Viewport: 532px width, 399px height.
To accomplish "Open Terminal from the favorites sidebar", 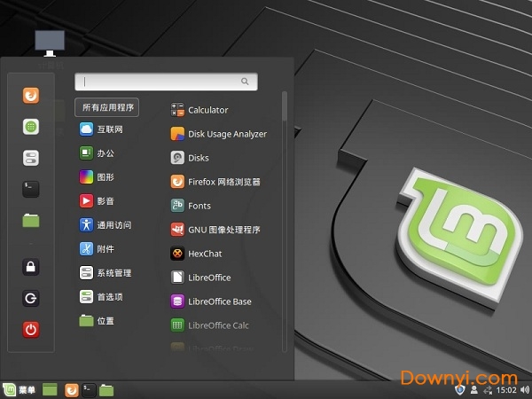I will (31, 190).
